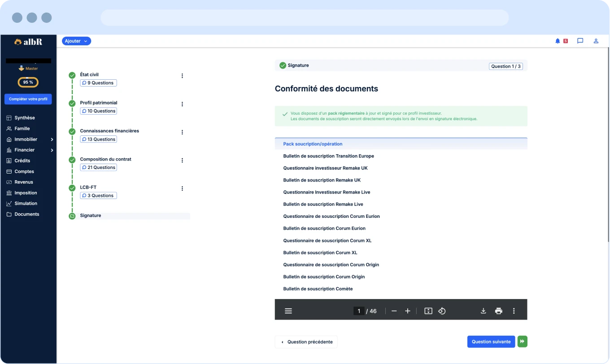This screenshot has width=610, height=364.
Task: Open the PDF viewer sidebar menu
Action: click(x=288, y=311)
